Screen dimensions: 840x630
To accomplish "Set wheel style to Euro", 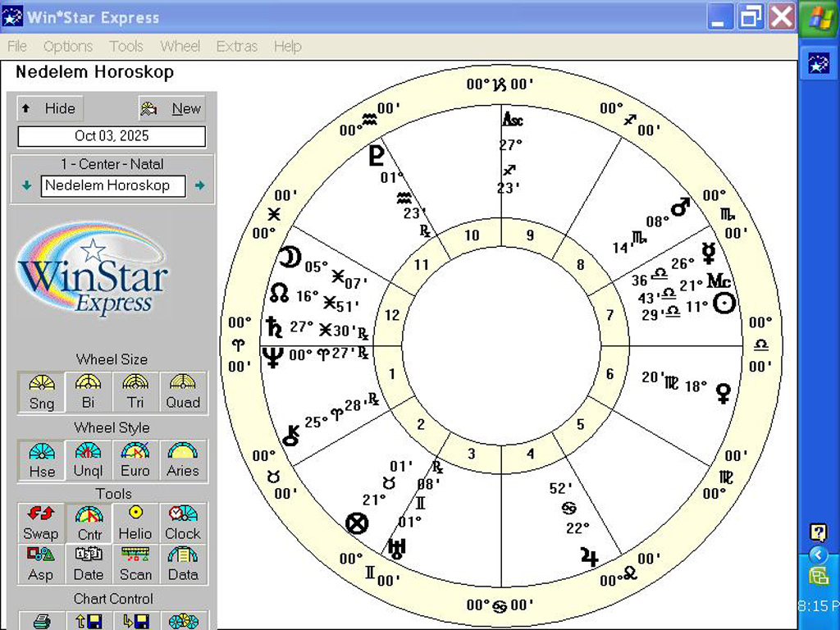I will coord(135,460).
